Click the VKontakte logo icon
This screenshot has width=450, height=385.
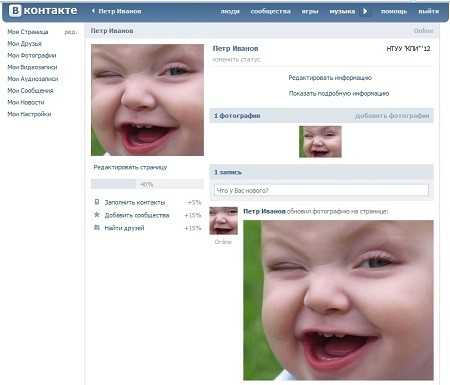[15, 11]
